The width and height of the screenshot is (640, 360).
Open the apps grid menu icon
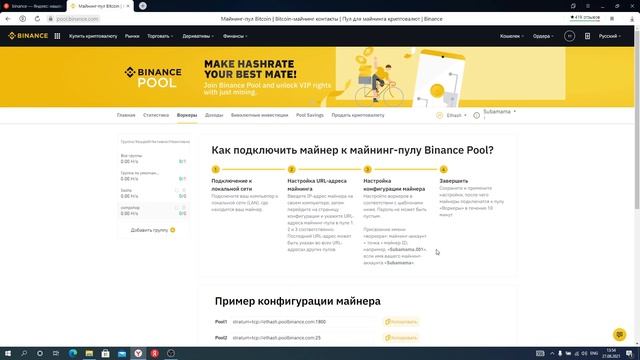(57, 36)
